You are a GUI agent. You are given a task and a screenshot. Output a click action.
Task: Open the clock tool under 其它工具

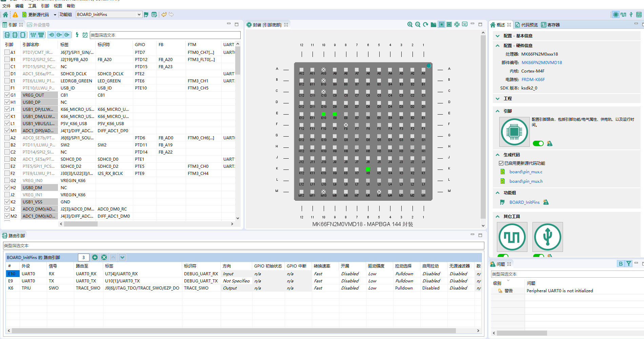pyautogui.click(x=512, y=237)
